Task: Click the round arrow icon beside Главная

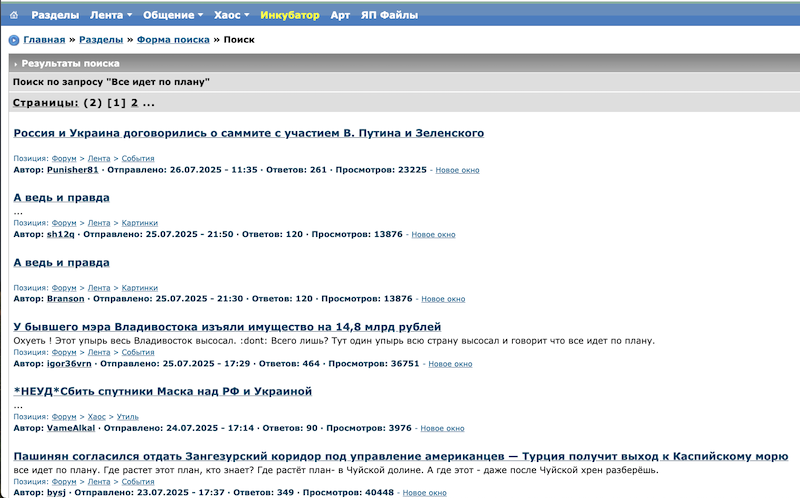Action: (x=14, y=40)
